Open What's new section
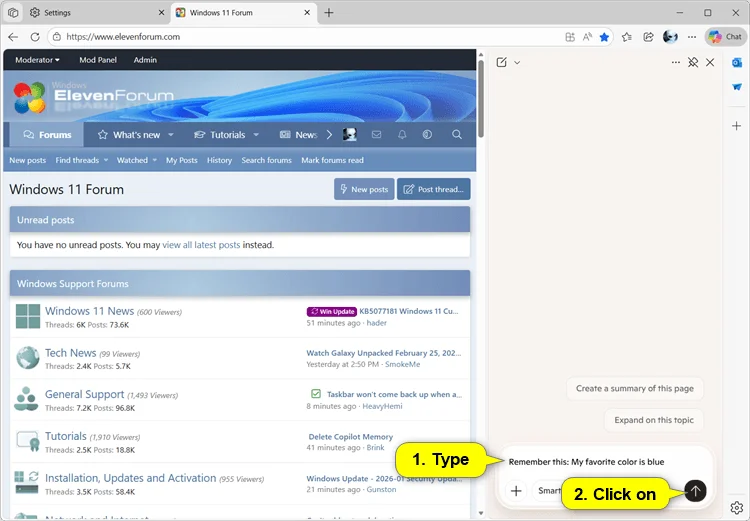The image size is (750, 521). pos(136,135)
